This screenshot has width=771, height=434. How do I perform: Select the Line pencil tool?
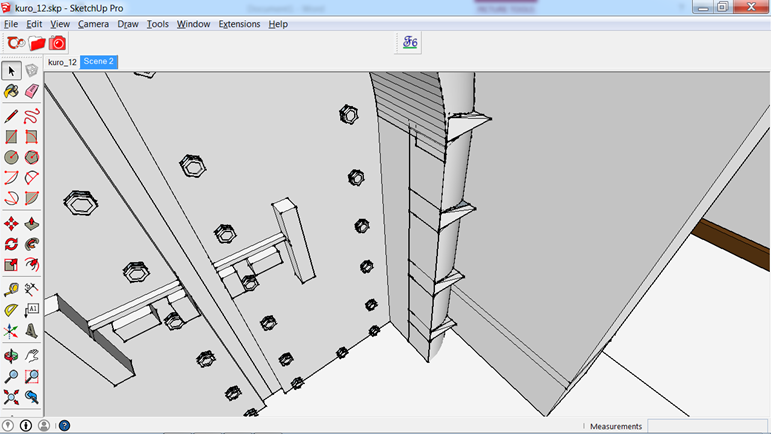coord(11,116)
